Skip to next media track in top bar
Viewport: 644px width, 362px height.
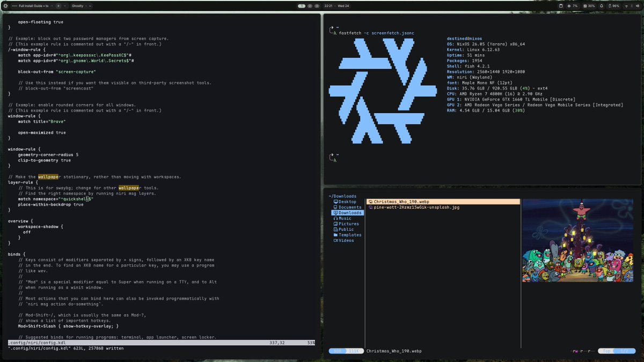[x=65, y=6]
